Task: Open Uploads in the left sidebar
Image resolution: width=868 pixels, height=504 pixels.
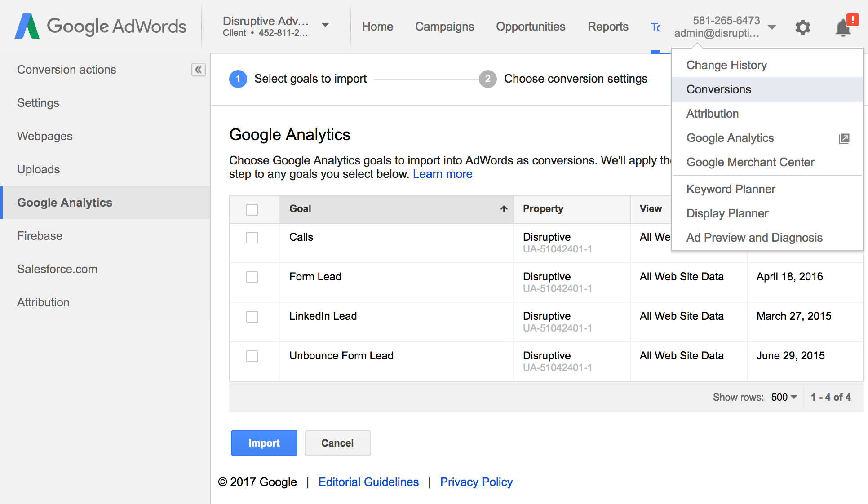Action: pyautogui.click(x=105, y=169)
